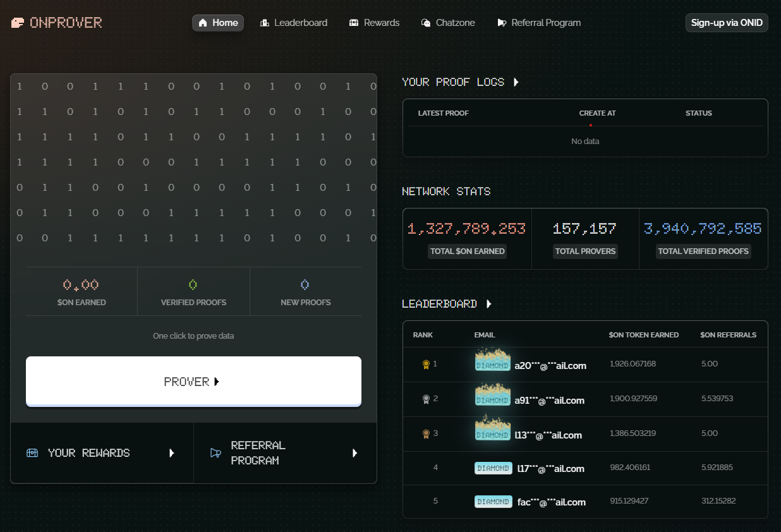
Task: Click the Diamond badge on rank 5
Action: click(x=493, y=502)
